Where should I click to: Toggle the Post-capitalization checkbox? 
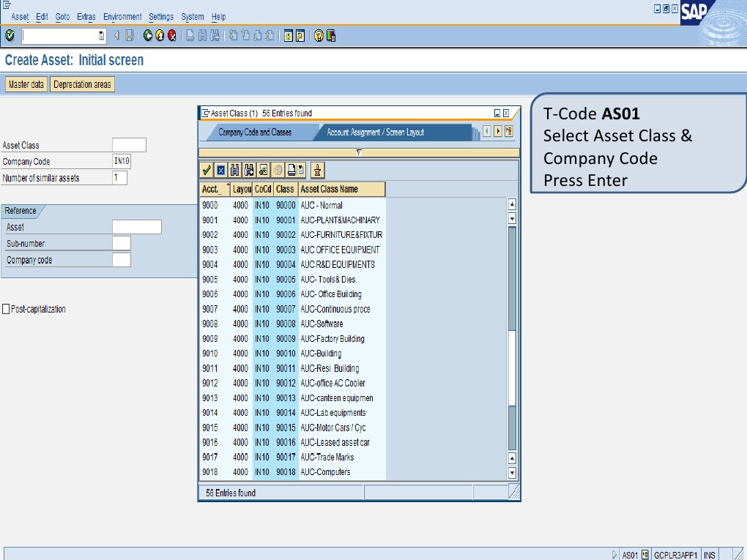point(7,308)
